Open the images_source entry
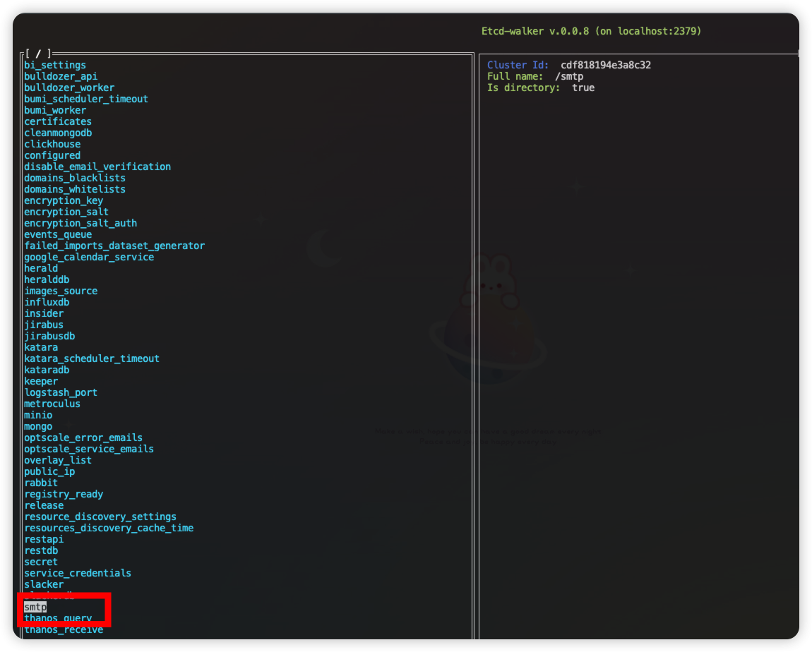Image resolution: width=812 pixels, height=652 pixels. [x=61, y=291]
